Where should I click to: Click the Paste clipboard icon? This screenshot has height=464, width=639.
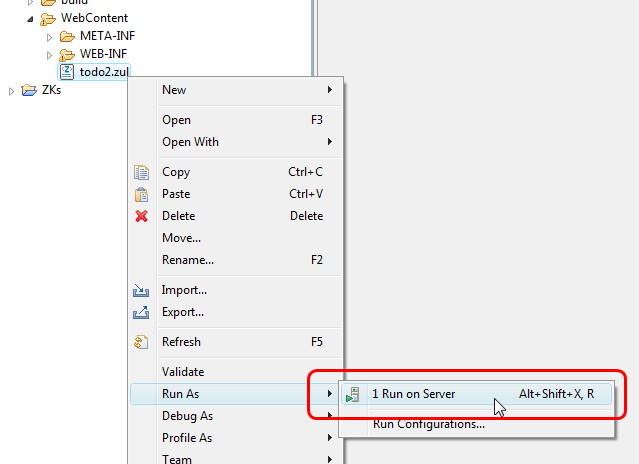142,194
